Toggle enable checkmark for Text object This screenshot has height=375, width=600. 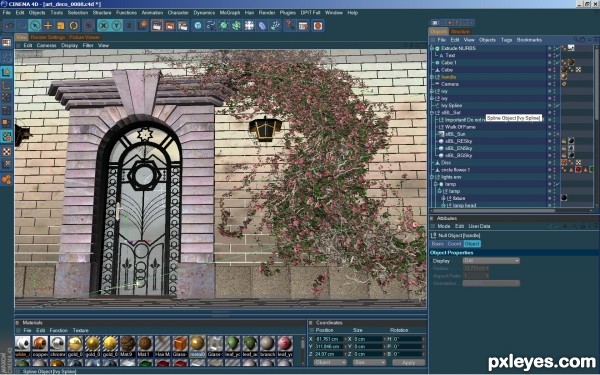point(558,55)
